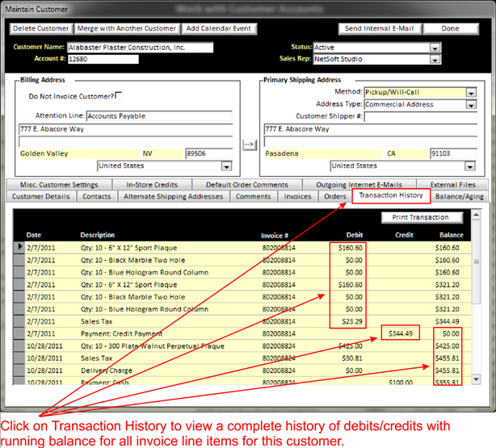Click the Customer Name field
This screenshot has height=448, width=496.
click(140, 48)
